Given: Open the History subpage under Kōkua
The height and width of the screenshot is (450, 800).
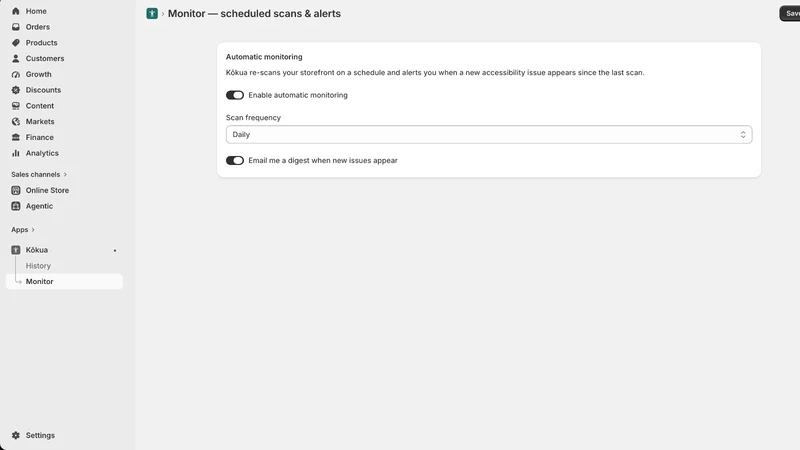Looking at the screenshot, I should point(38,266).
